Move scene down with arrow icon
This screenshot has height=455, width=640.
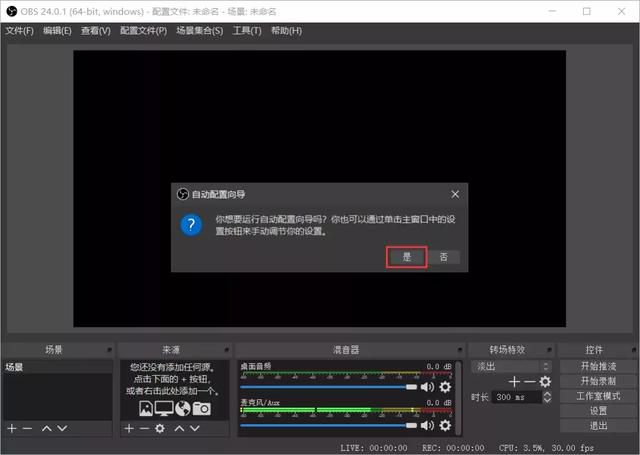point(62,428)
